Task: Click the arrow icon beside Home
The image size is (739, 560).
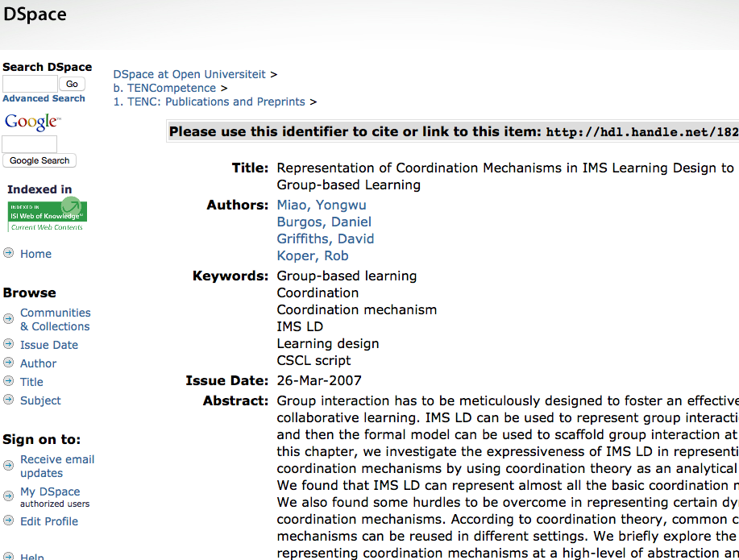Action: click(x=8, y=253)
